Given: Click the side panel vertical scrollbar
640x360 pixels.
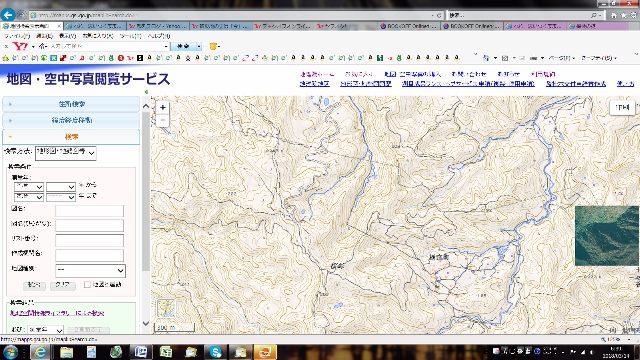Looking at the screenshot, I should pos(146,192).
